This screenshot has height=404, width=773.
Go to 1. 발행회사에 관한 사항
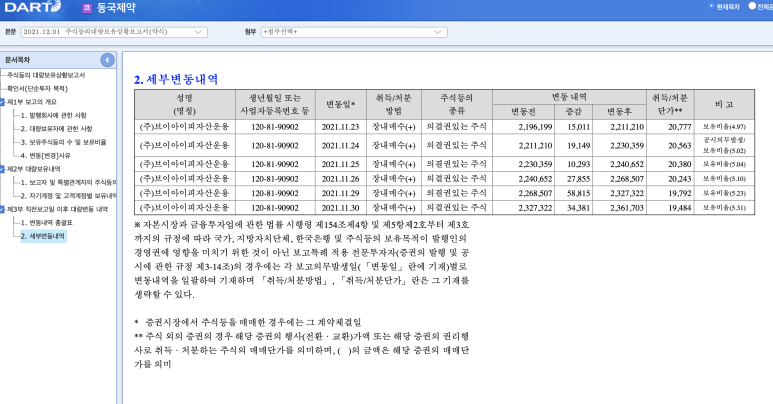54,115
